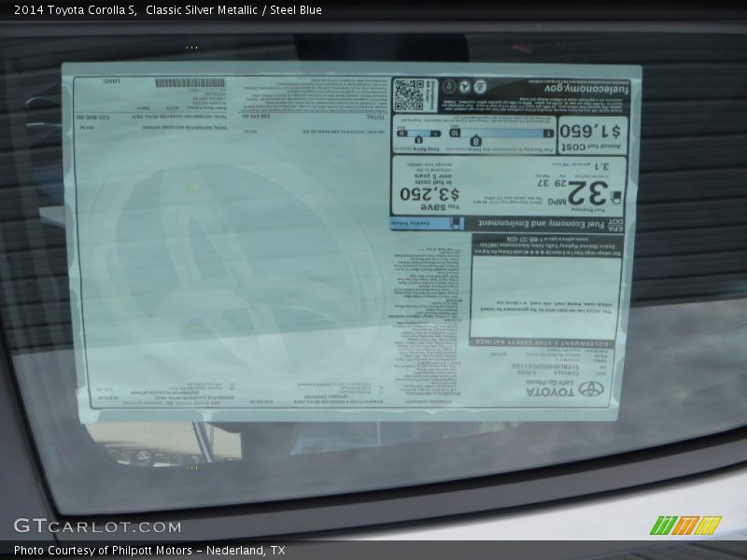
Task: Click the "$3,250" fuel savings amount
Action: pos(430,194)
